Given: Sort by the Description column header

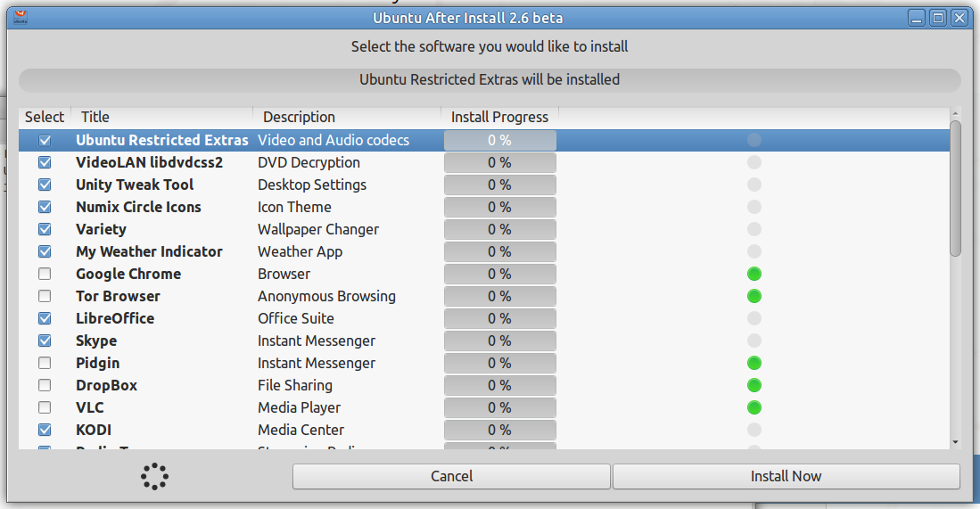Looking at the screenshot, I should (x=347, y=117).
